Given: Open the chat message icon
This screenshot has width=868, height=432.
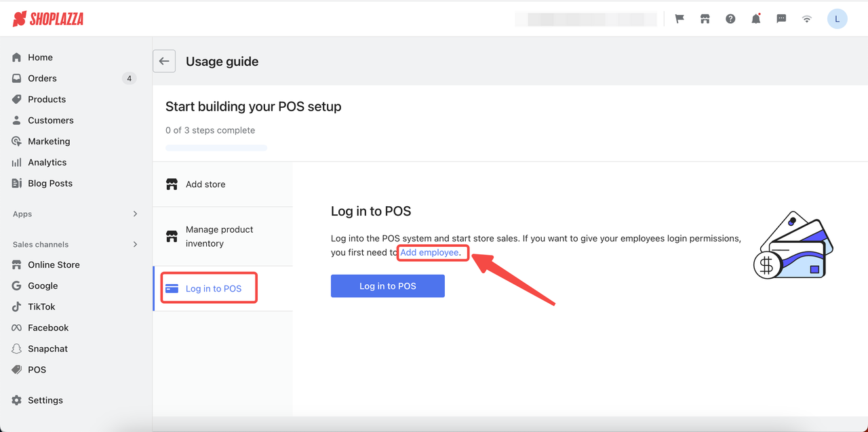Looking at the screenshot, I should pos(781,19).
